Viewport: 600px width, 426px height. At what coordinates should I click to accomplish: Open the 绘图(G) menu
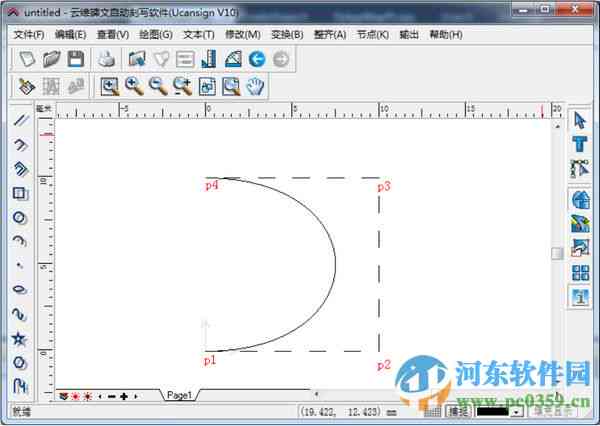[156, 35]
